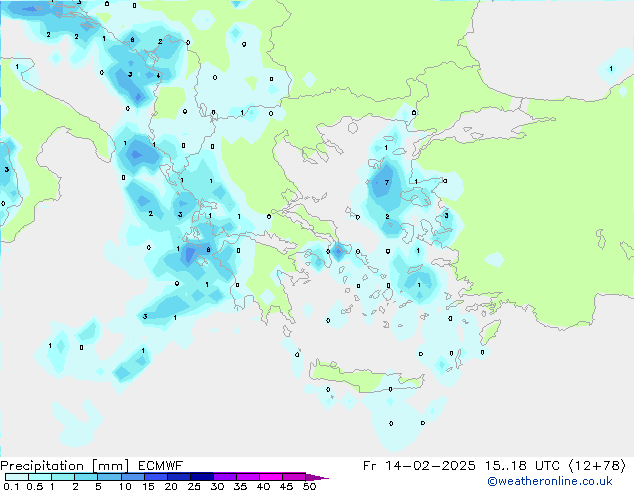Click the '(12+78)' forecast run text
Image resolution: width=634 pixels, height=490 pixels.
click(597, 466)
